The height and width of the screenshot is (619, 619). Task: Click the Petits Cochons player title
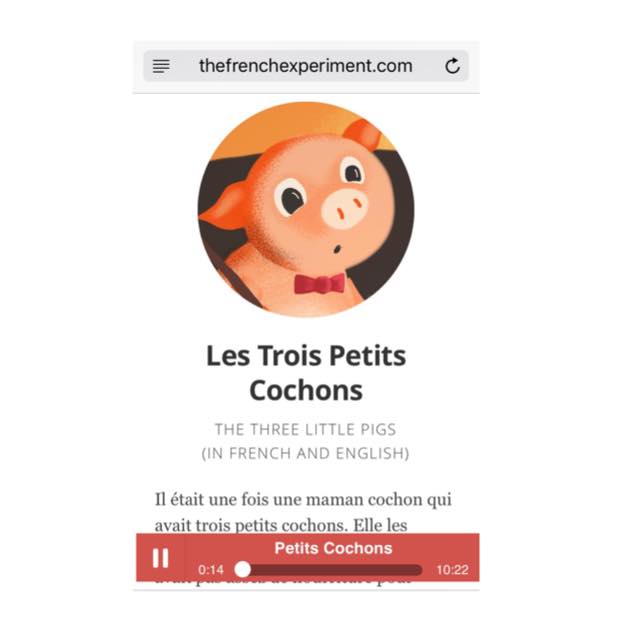click(x=333, y=548)
